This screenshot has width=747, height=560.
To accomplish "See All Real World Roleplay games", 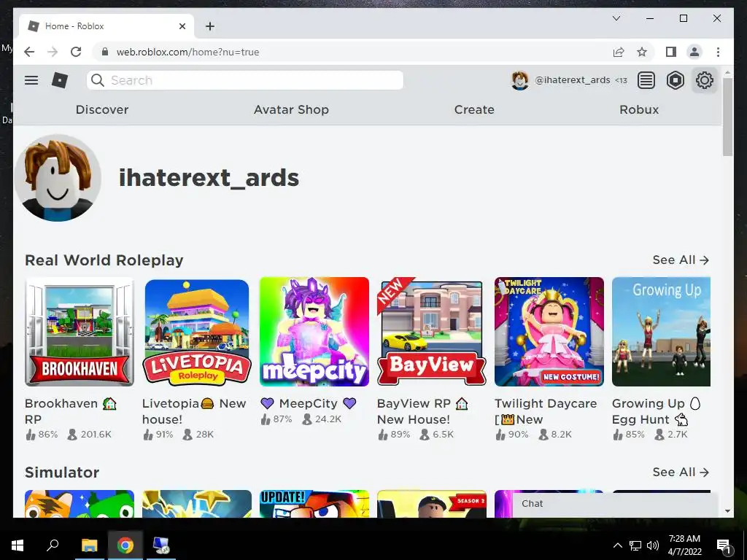I will coord(681,260).
